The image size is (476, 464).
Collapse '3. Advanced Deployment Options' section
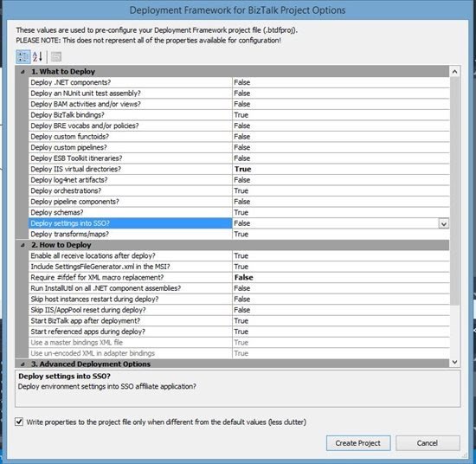click(23, 364)
